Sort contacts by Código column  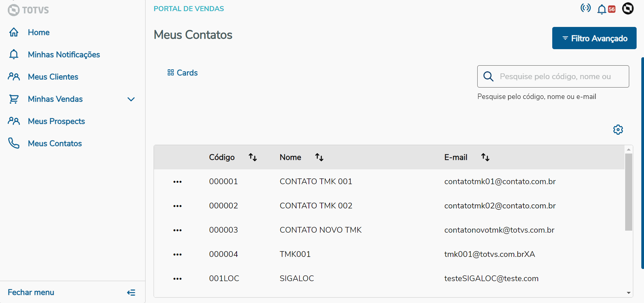tap(253, 157)
